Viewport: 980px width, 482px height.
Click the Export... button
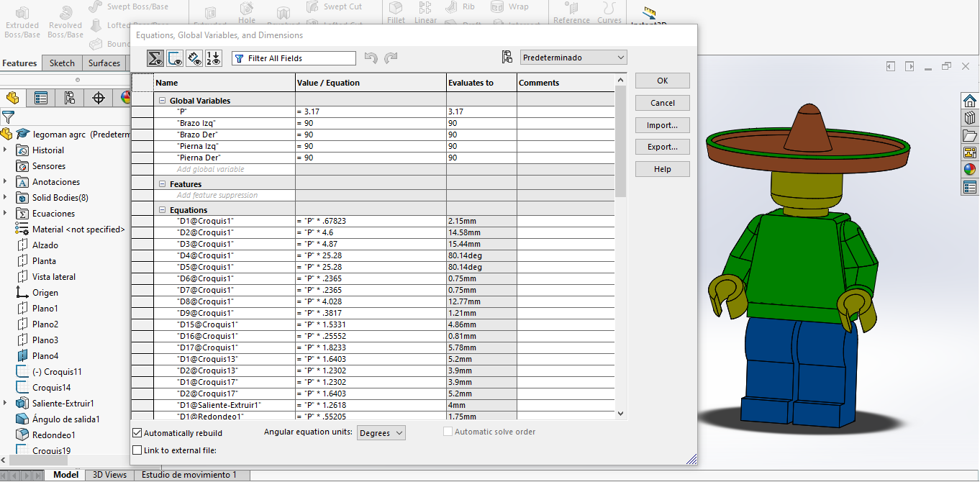coord(663,147)
